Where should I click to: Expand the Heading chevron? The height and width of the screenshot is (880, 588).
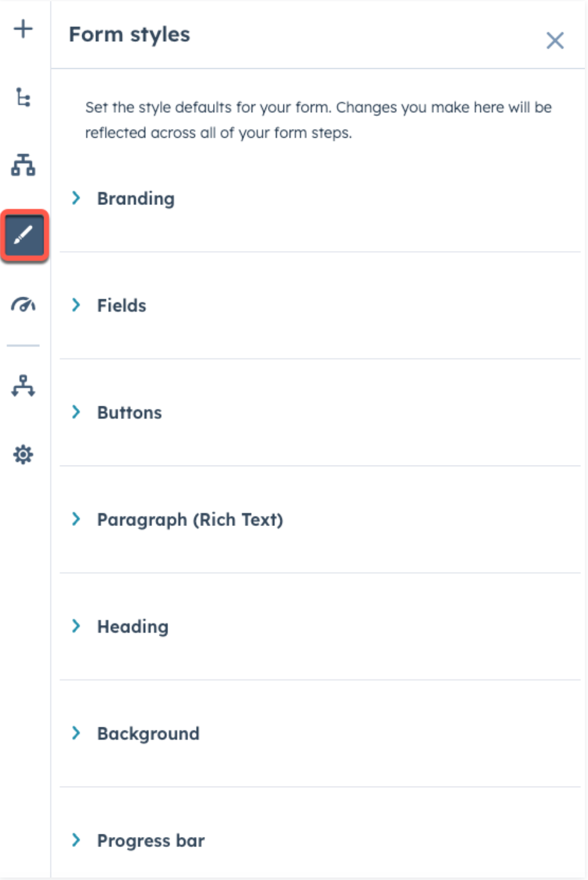click(76, 626)
